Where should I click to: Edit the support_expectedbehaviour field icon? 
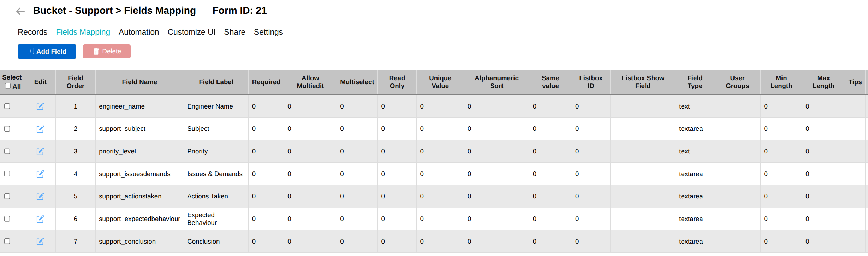[x=40, y=219]
